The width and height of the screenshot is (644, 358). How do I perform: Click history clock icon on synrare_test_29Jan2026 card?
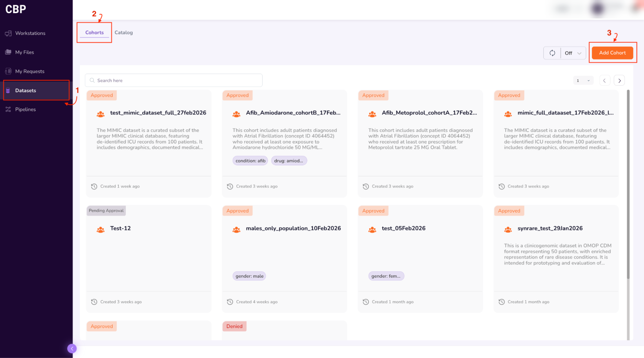[502, 302]
